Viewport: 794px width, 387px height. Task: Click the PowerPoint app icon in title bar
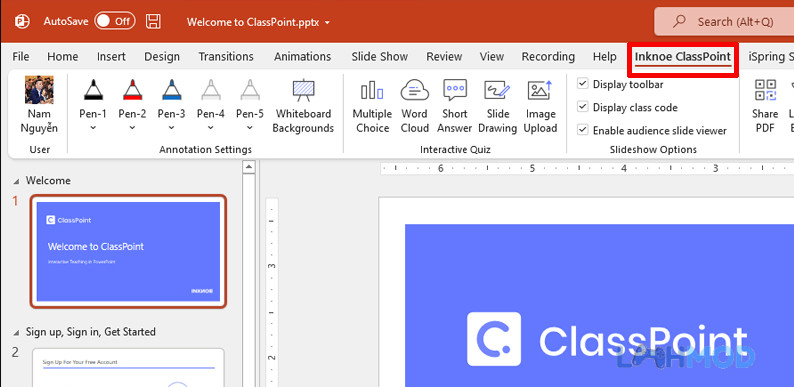(x=22, y=21)
